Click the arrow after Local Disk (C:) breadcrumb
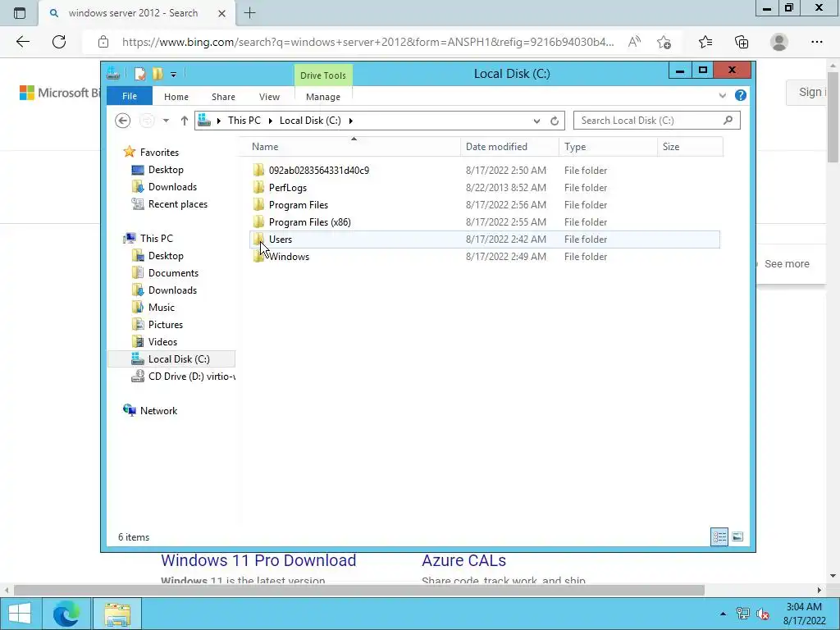This screenshot has height=630, width=840. tap(351, 121)
